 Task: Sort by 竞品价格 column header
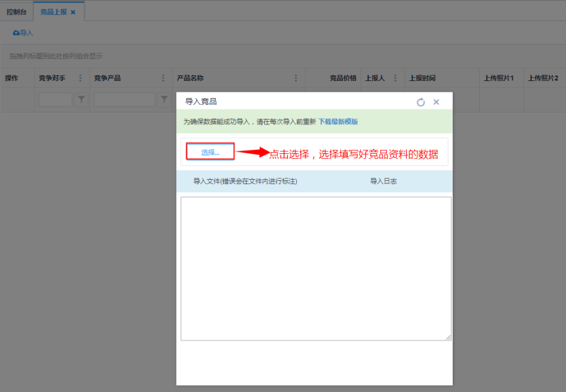tap(343, 78)
